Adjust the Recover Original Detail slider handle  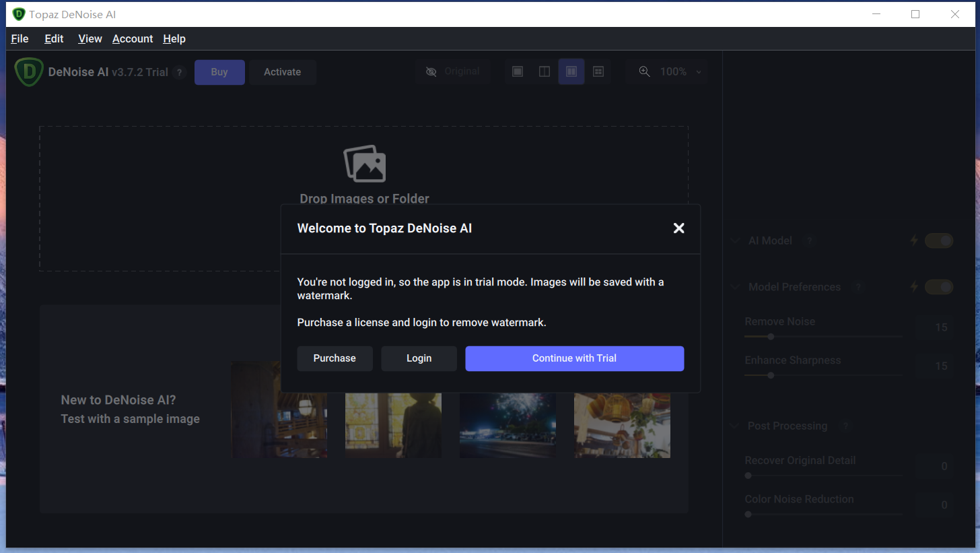click(748, 476)
